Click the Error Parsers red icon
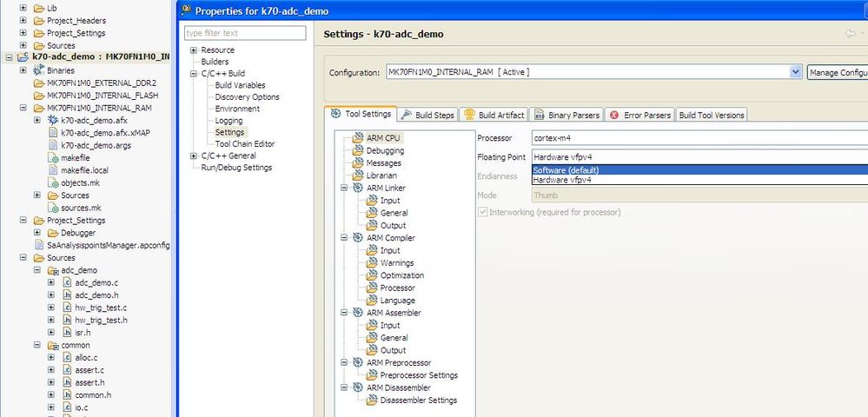868x417 pixels. 614,116
